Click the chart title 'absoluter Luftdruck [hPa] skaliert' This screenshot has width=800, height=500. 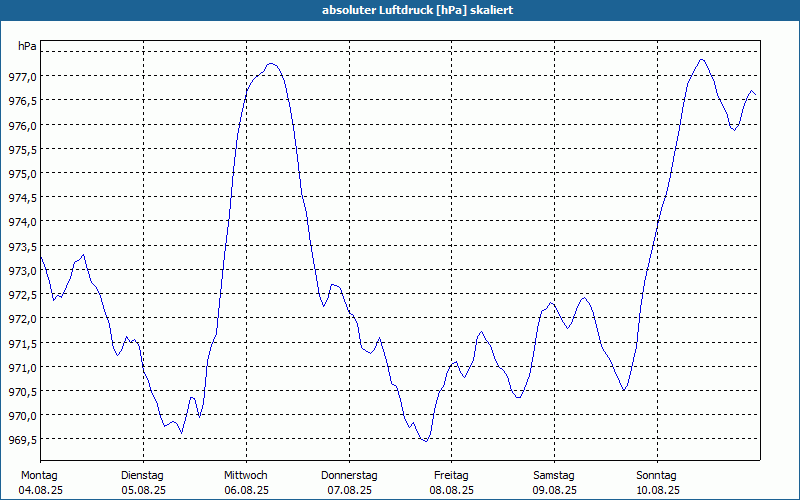417,10
